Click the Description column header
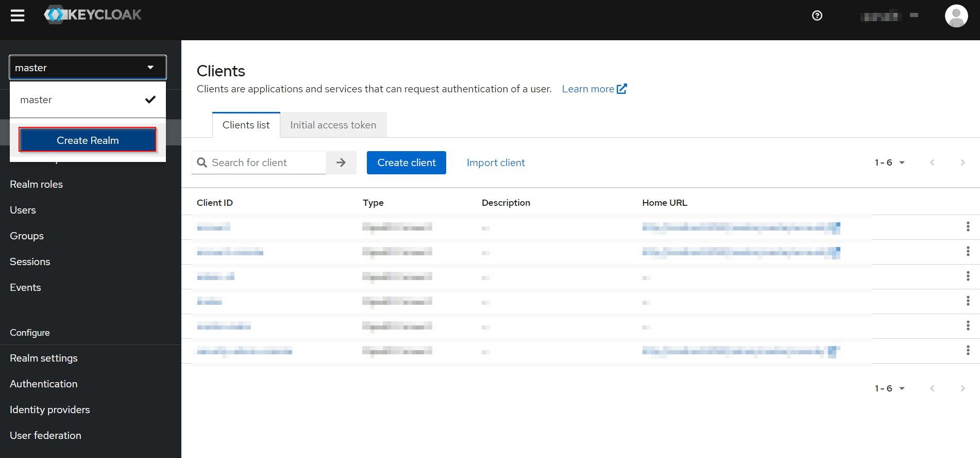This screenshot has width=980, height=458. pyautogui.click(x=505, y=203)
